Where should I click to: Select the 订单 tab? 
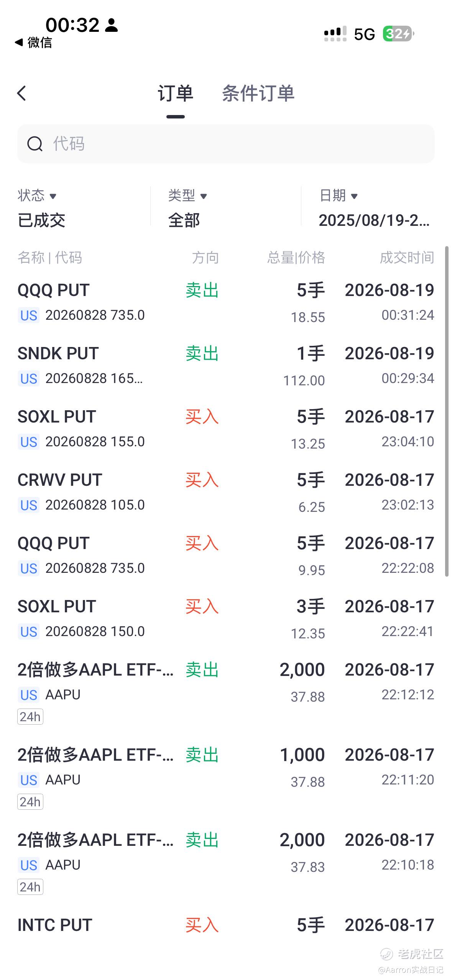pos(175,93)
